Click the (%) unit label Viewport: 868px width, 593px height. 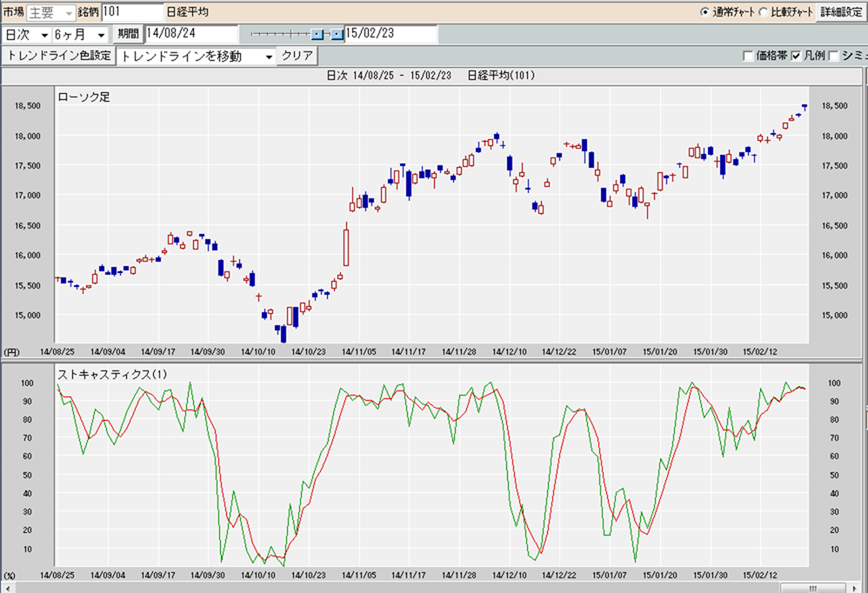pos(10,576)
